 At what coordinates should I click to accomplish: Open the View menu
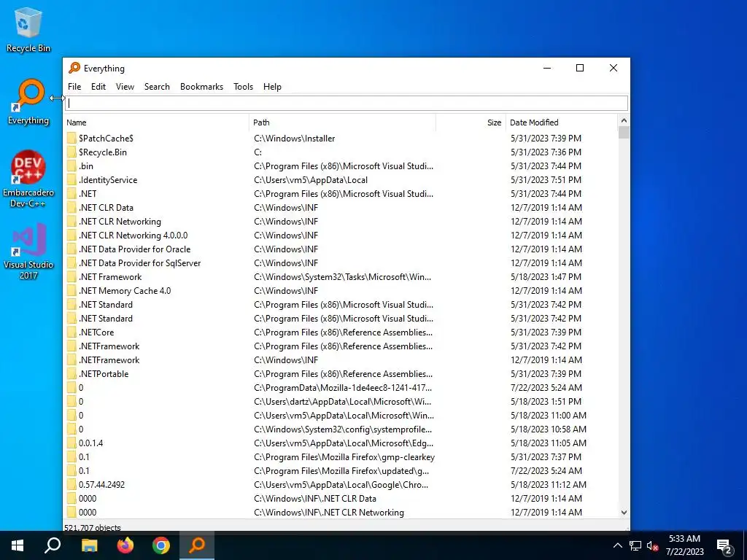coord(125,87)
